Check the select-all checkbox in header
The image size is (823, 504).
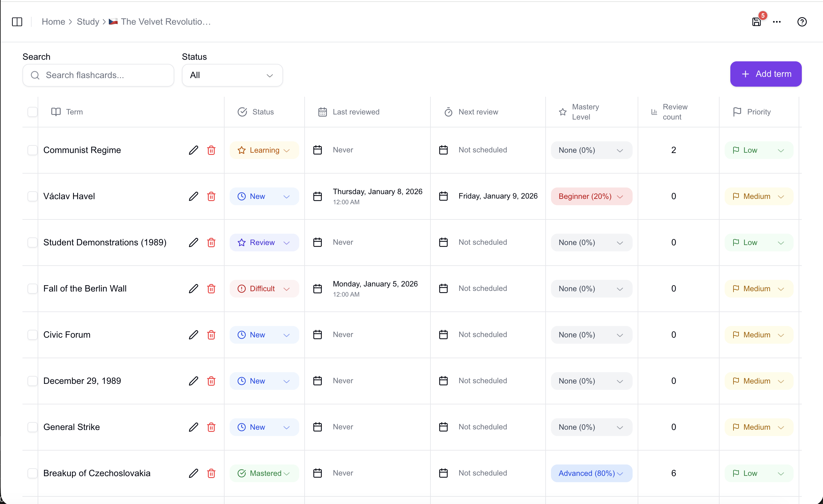point(32,112)
